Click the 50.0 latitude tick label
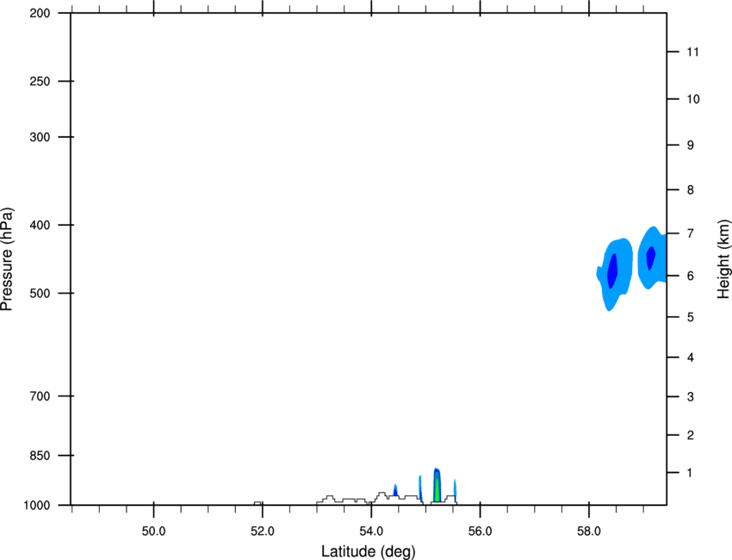This screenshot has height=560, width=732. tap(153, 532)
